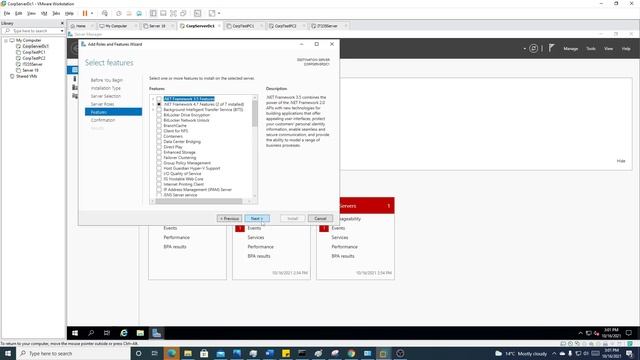Switch to CorpTestPC1 tab
Screen dimensions: 640x360
(x=243, y=26)
